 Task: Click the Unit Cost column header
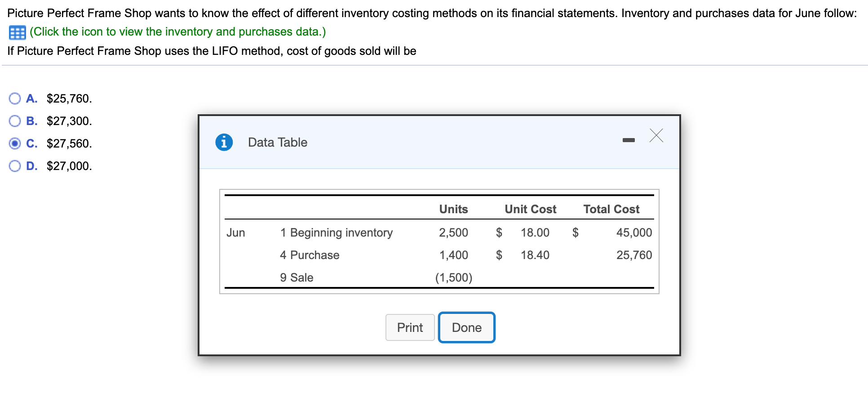530,209
